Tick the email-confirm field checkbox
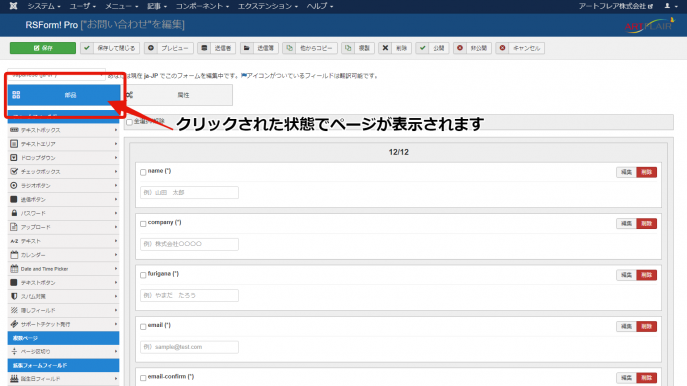The image size is (687, 386). tap(143, 378)
